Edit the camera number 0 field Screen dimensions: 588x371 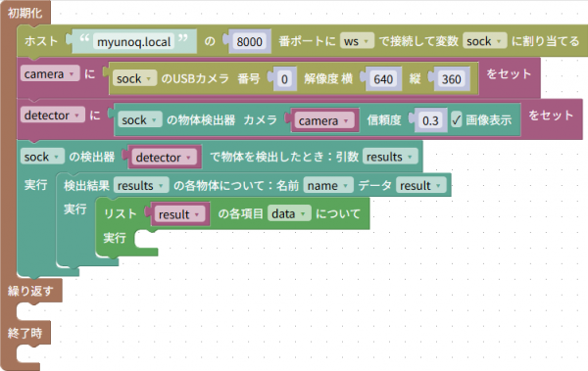(x=284, y=79)
